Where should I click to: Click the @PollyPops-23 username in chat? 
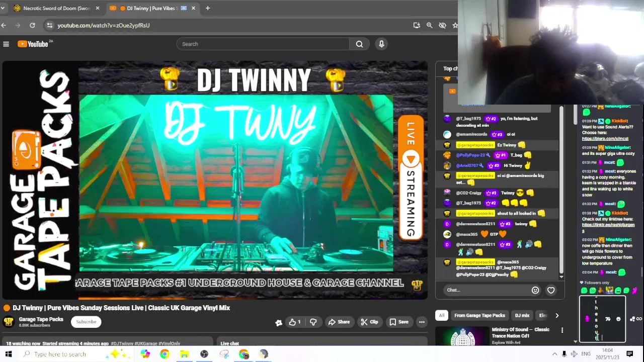(x=471, y=155)
